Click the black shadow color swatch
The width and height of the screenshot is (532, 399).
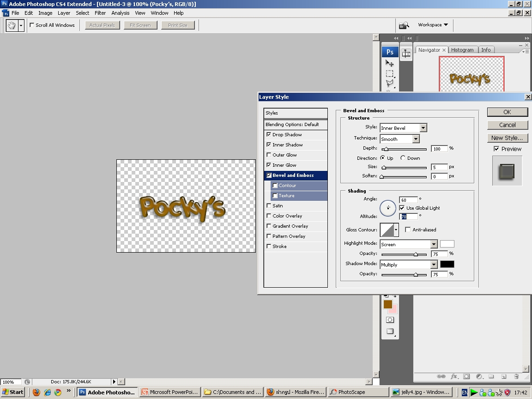click(447, 264)
